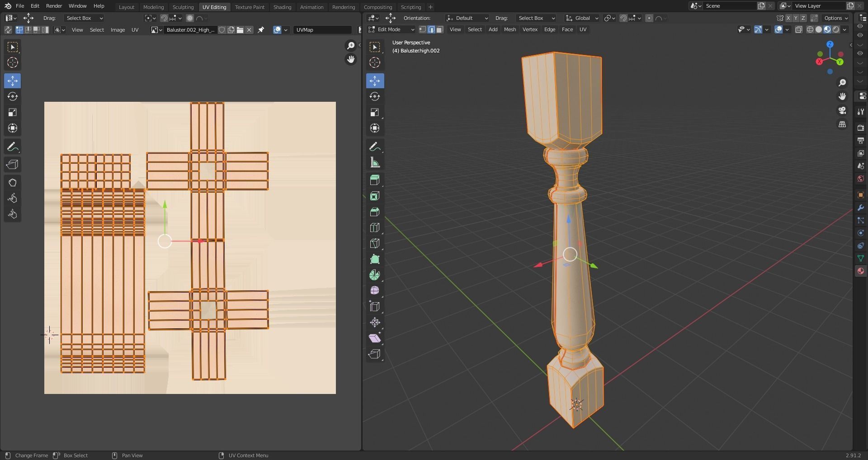Image resolution: width=868 pixels, height=460 pixels.
Task: Select the Inset Faces tool
Action: click(x=375, y=196)
